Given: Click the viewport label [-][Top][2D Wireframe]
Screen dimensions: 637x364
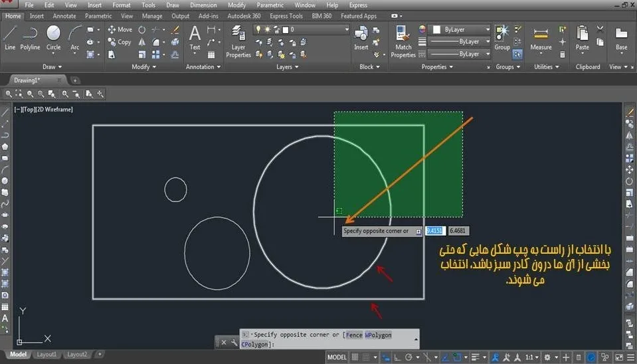Looking at the screenshot, I should pyautogui.click(x=43, y=110).
